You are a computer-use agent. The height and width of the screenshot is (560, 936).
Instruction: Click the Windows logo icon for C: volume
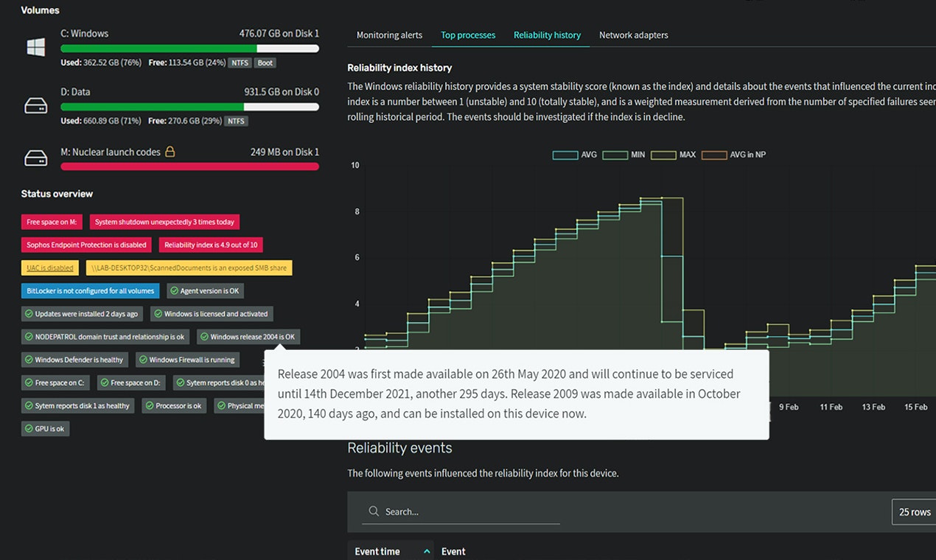pos(35,48)
